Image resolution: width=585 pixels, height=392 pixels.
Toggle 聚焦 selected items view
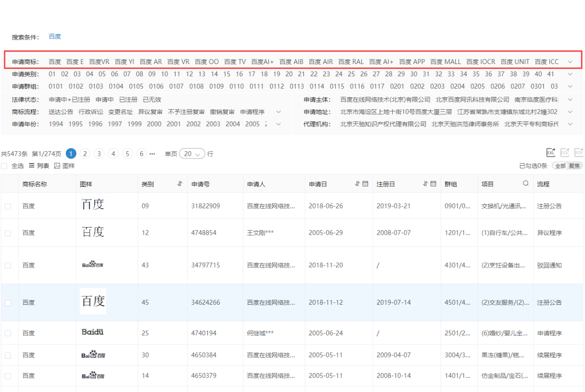574,166
